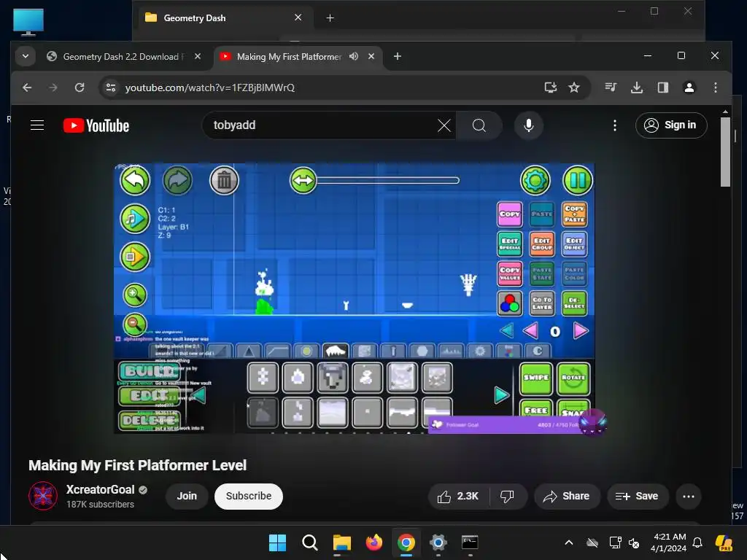The image size is (747, 560).
Task: Click the Join channel button
Action: [x=187, y=496]
